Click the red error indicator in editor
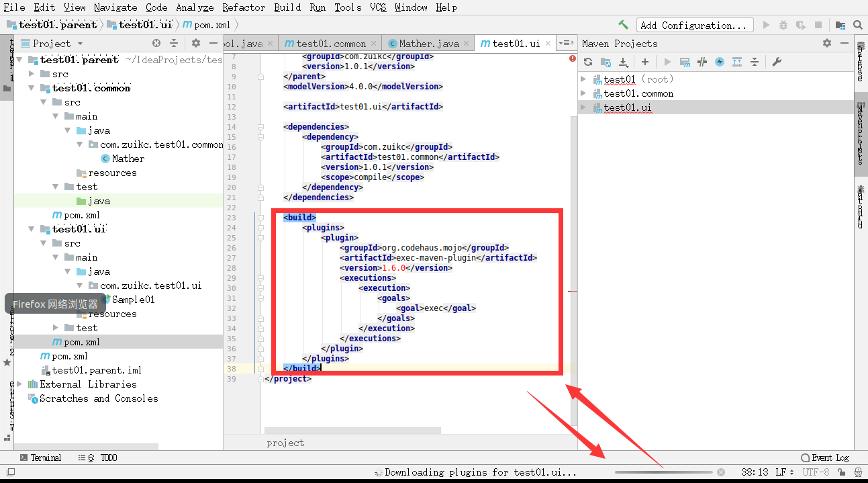This screenshot has width=868, height=483. pyautogui.click(x=573, y=58)
